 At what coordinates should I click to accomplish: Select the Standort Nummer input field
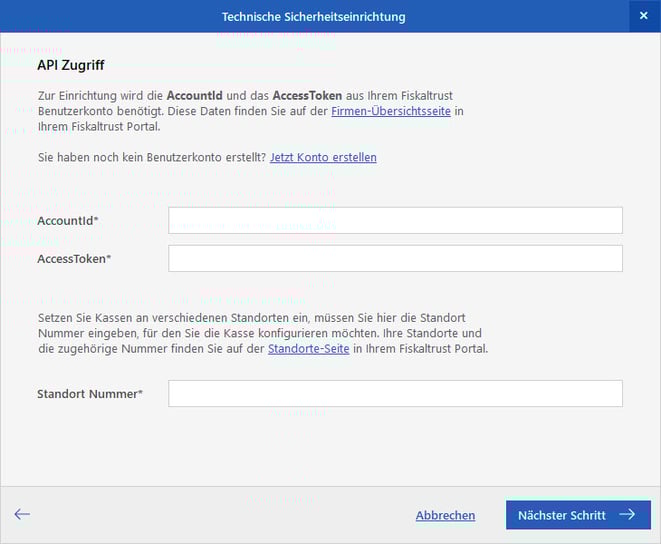(x=395, y=394)
